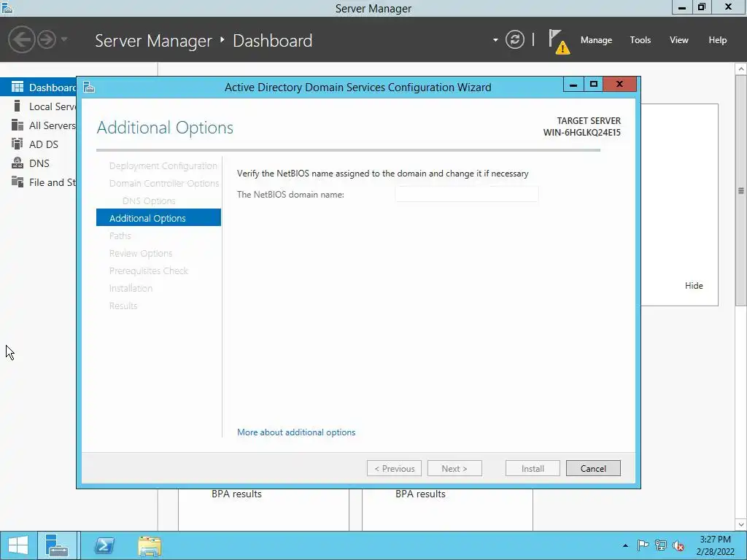Select All Servers in the left pane
747x560 pixels.
[x=38, y=125]
